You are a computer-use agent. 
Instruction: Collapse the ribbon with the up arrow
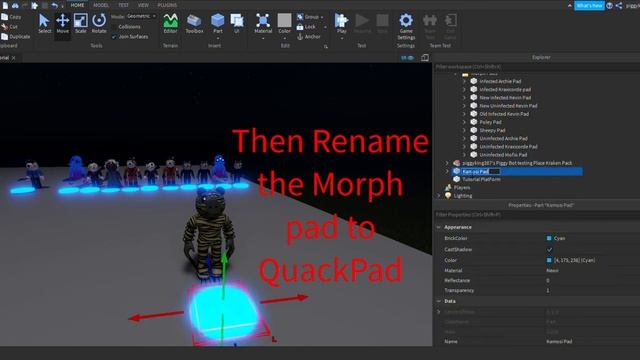(569, 5)
